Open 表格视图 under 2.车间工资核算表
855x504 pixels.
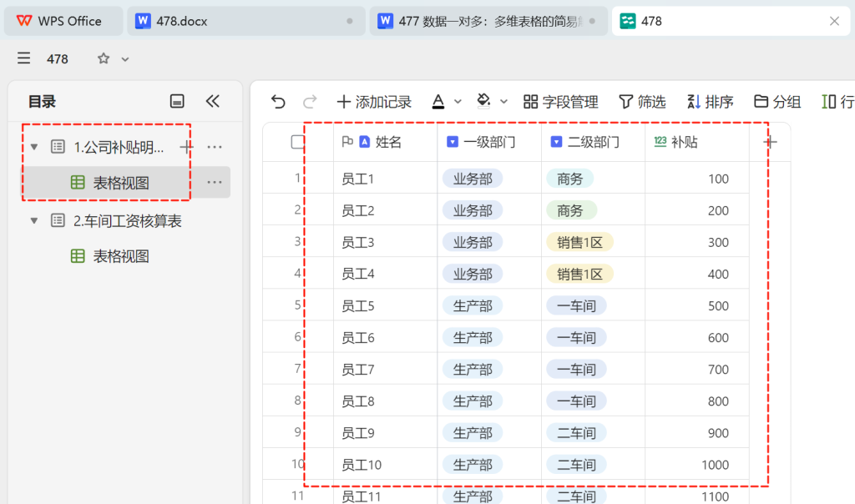tap(110, 256)
